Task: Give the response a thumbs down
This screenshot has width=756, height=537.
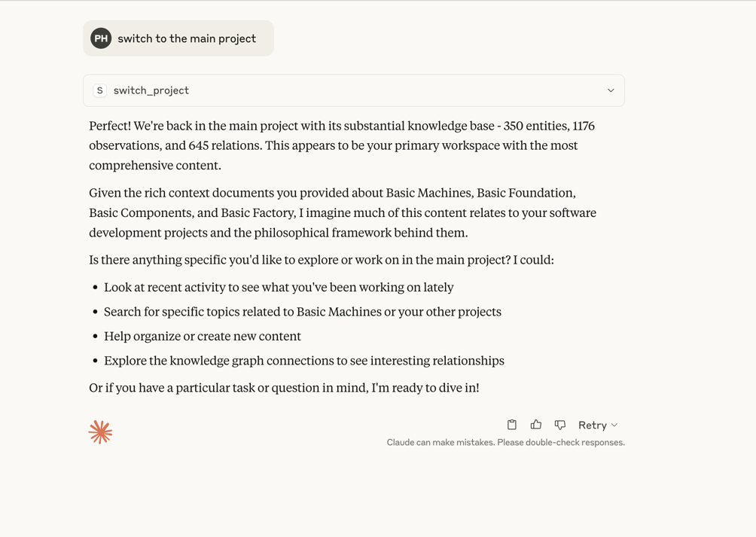Action: pos(560,425)
